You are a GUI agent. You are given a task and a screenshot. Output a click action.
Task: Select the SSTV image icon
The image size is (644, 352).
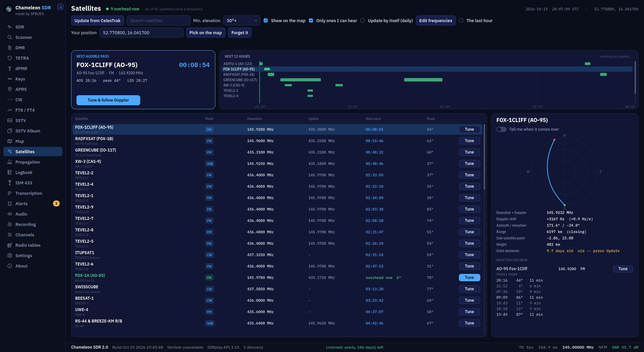pos(10,120)
